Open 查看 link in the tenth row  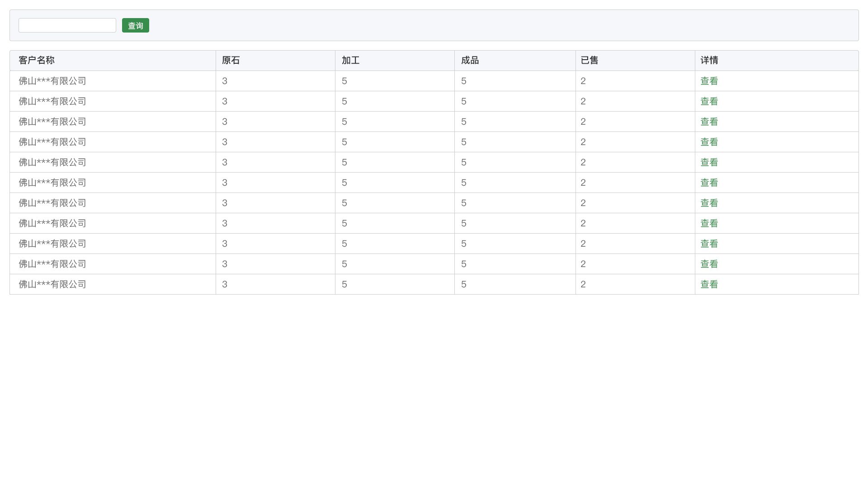(709, 264)
